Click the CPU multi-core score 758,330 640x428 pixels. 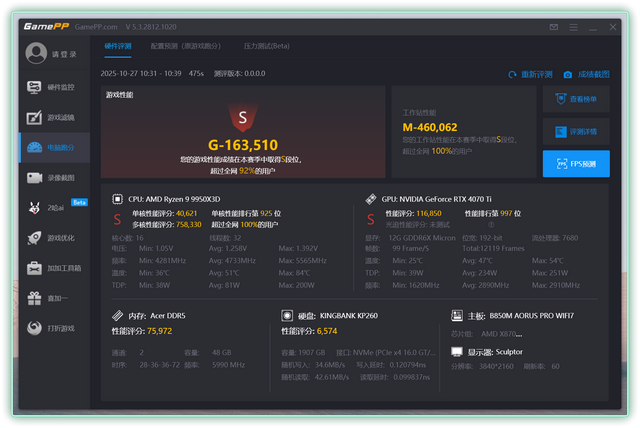[189, 224]
